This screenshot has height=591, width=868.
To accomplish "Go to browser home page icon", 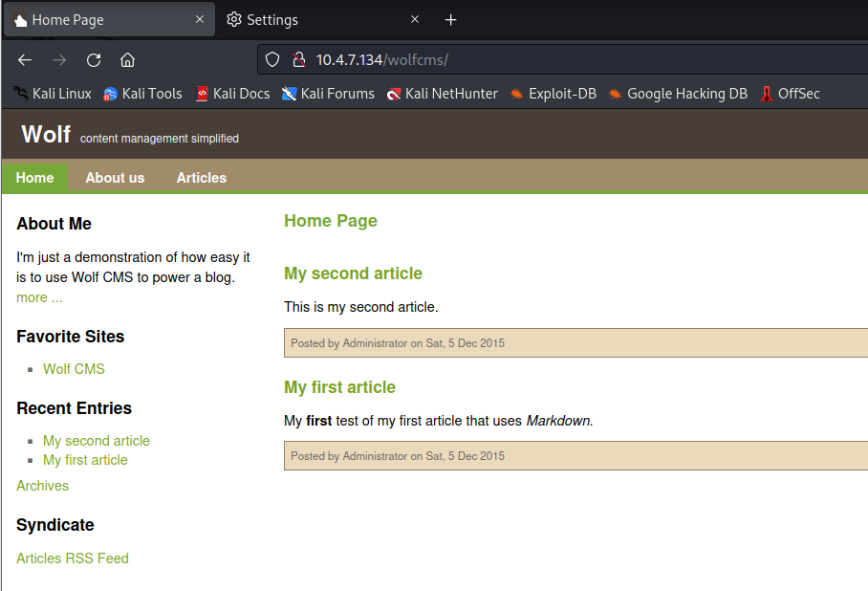I will pos(128,60).
